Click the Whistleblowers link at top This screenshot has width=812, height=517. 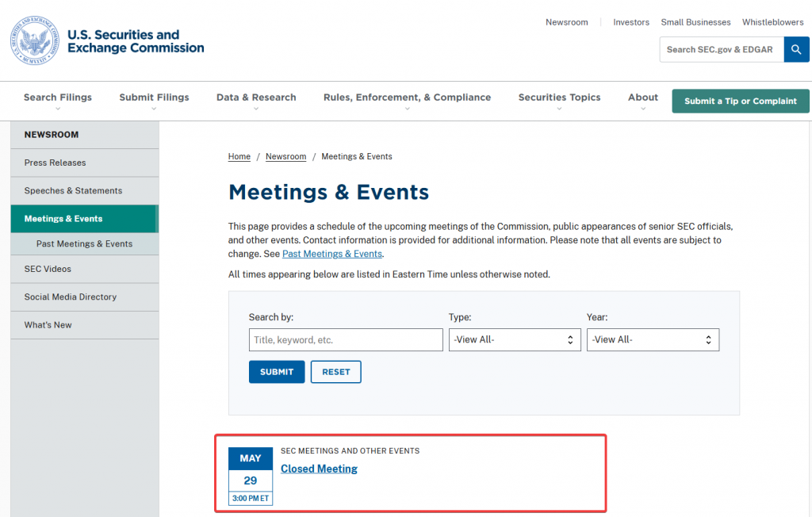[x=772, y=21]
